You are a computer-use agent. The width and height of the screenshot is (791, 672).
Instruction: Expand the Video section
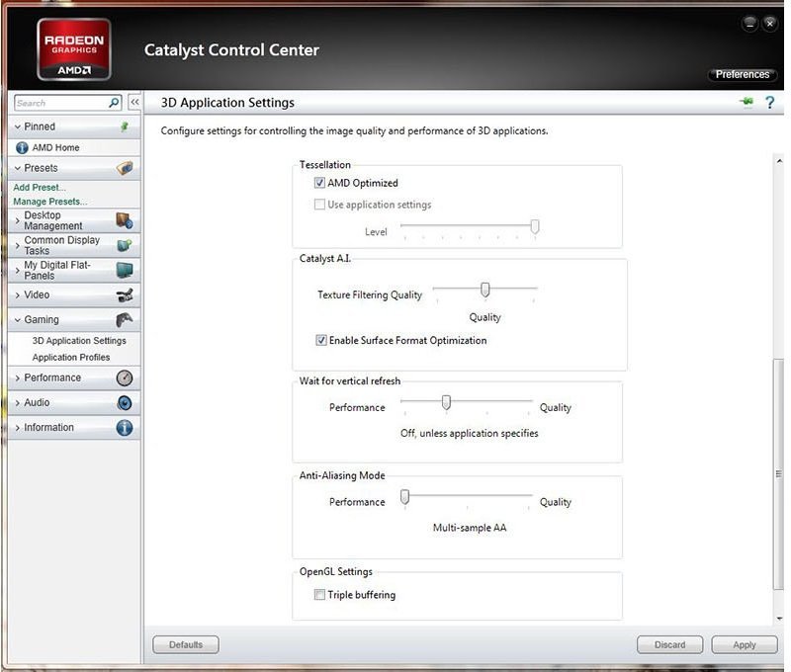pos(18,294)
